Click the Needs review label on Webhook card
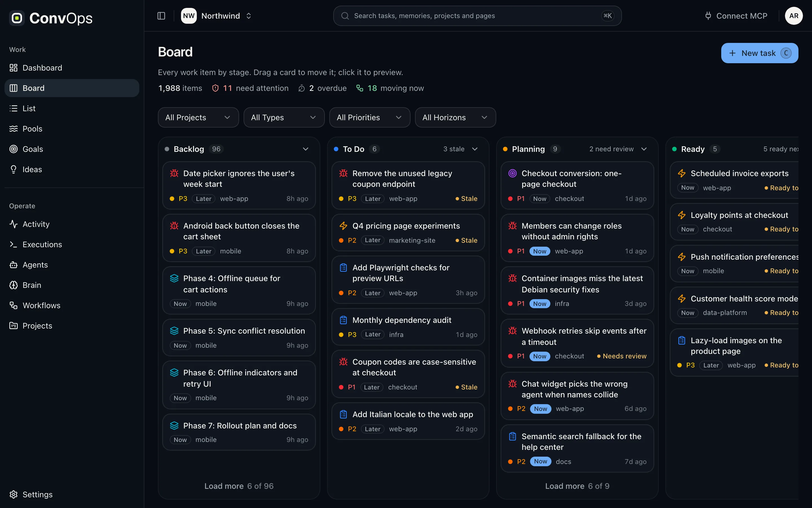This screenshot has height=508, width=812. (x=621, y=356)
